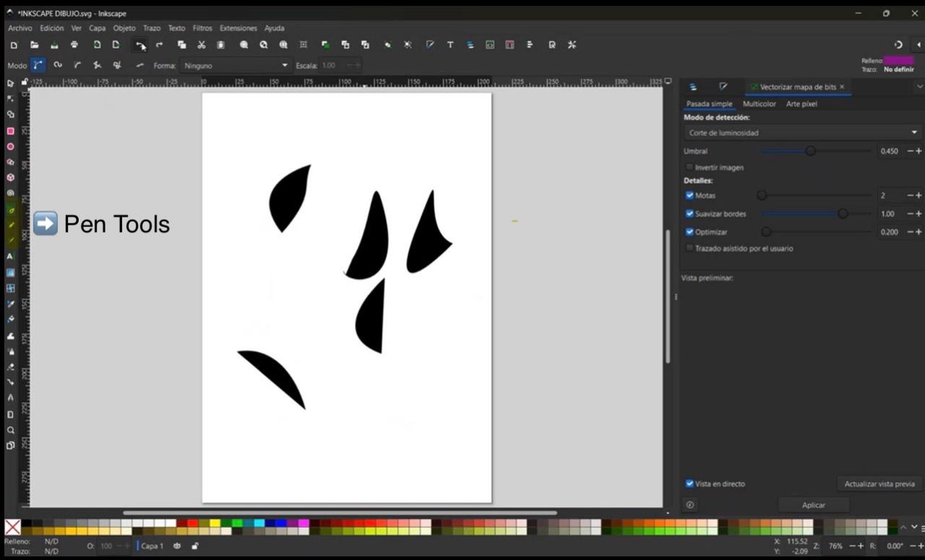Screen dimensions: 925x560
Task: Open the Modo de detección dropdown
Action: [802, 133]
